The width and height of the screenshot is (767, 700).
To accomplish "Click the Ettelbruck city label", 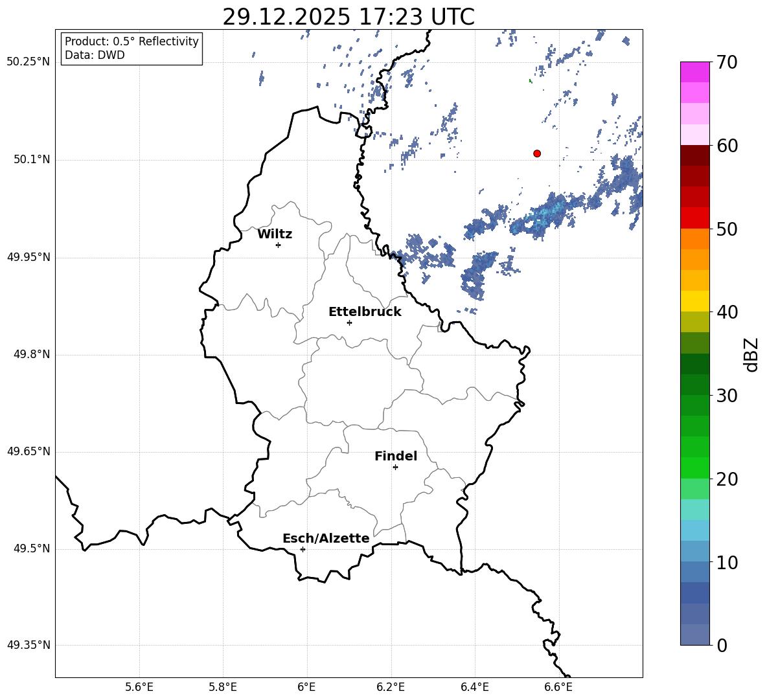I will click(365, 312).
